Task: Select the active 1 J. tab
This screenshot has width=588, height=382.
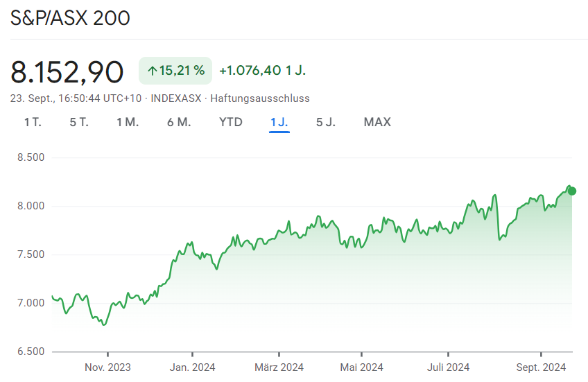Action: point(279,122)
